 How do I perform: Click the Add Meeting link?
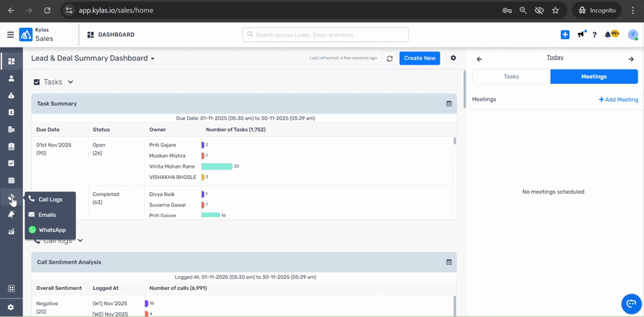point(618,100)
